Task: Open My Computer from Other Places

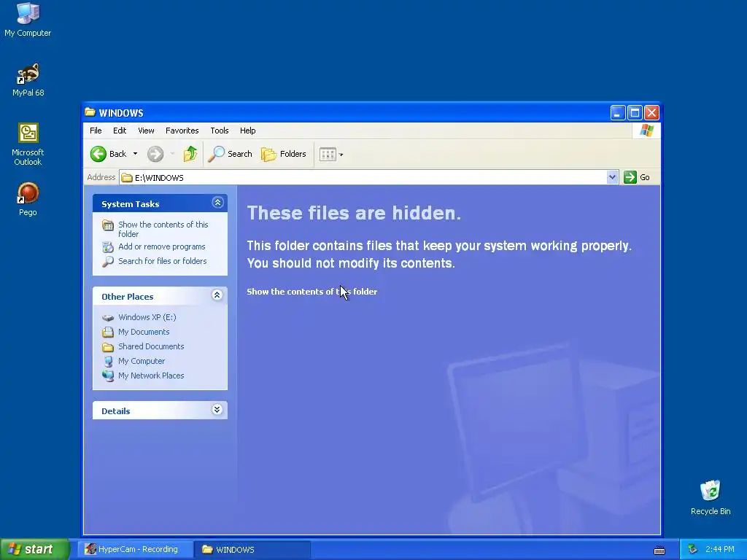Action: 142,361
